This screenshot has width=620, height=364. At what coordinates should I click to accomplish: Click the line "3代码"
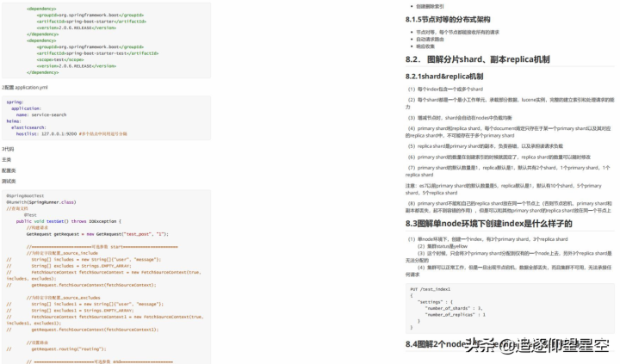8,149
